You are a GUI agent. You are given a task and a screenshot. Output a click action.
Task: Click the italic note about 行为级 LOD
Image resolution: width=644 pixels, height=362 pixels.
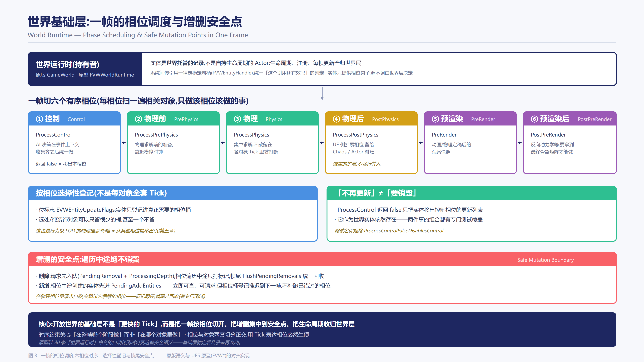pos(106,231)
